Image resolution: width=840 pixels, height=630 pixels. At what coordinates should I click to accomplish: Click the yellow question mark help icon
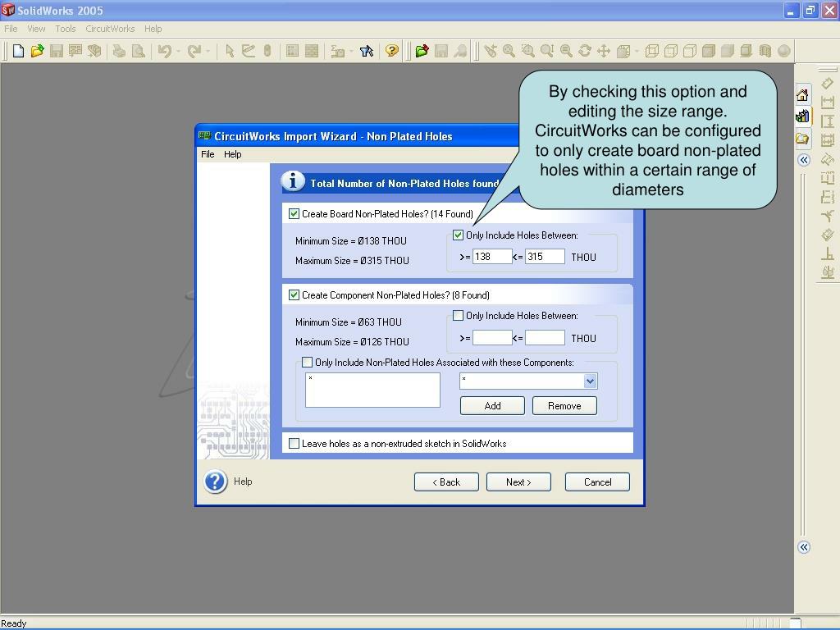pyautogui.click(x=392, y=51)
